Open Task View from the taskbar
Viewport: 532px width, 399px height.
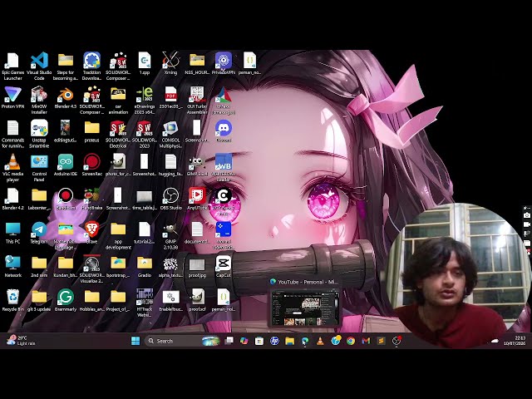point(229,341)
